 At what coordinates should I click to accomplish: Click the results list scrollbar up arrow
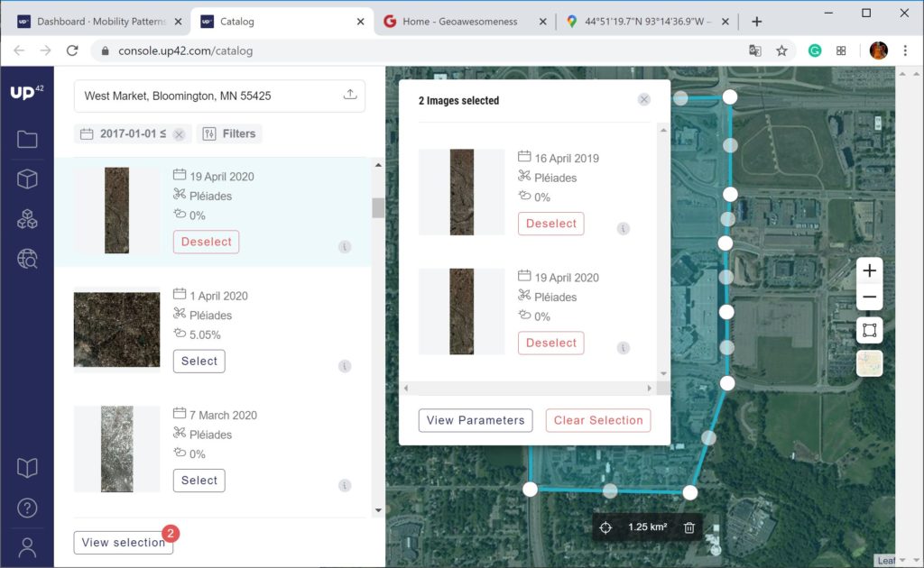pyautogui.click(x=378, y=165)
